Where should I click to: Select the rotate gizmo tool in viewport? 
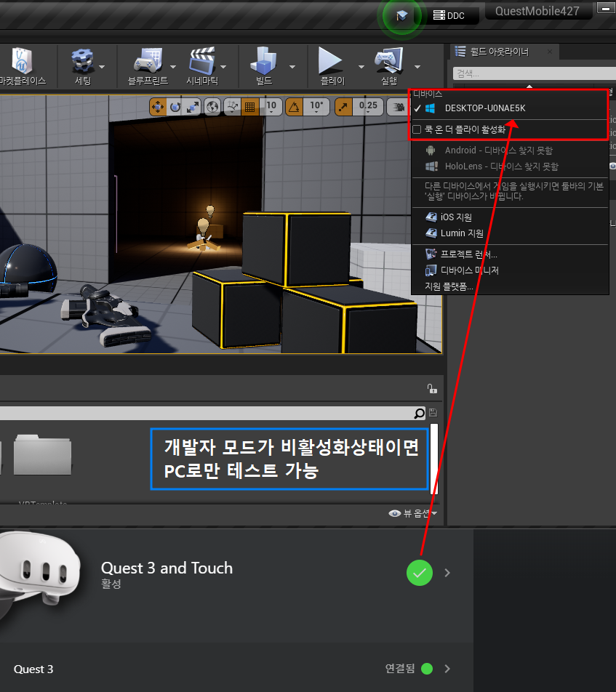175,107
